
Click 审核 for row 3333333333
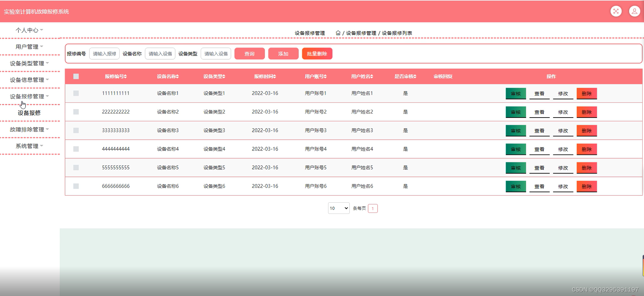[516, 131]
